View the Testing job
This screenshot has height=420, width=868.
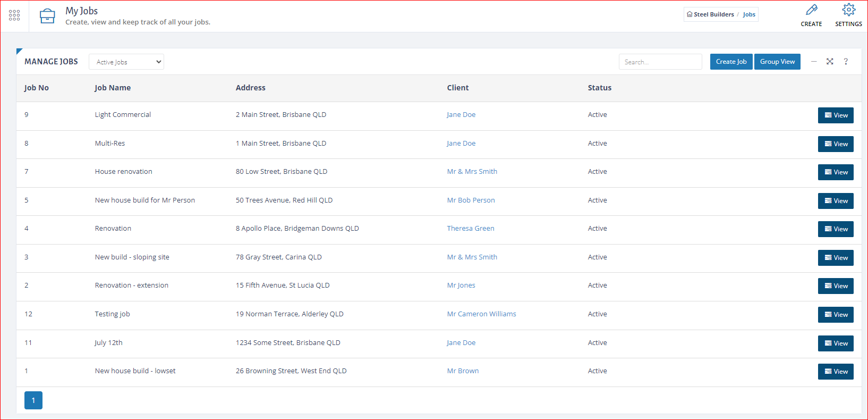click(x=836, y=315)
